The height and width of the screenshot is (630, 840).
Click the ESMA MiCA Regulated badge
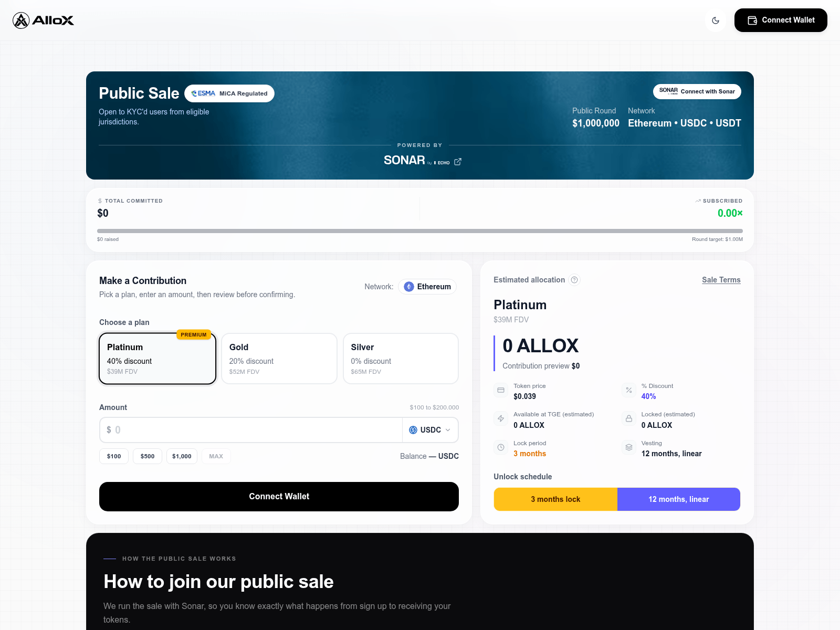click(x=229, y=93)
